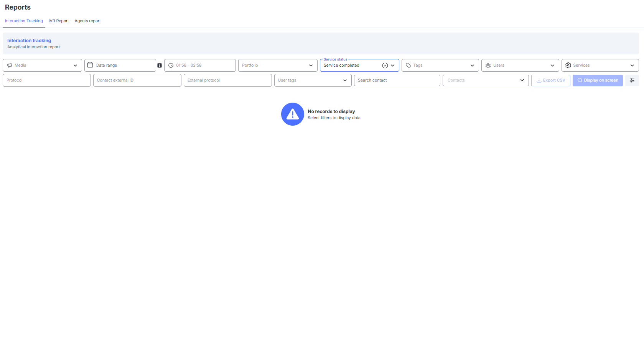Click the Contact external ID field
The image size is (644, 357).
coord(137,80)
